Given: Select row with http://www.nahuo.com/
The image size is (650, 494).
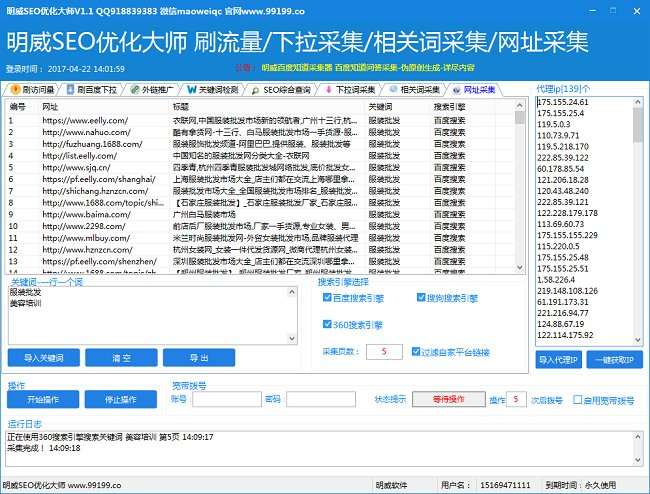Looking at the screenshot, I should pos(260,132).
